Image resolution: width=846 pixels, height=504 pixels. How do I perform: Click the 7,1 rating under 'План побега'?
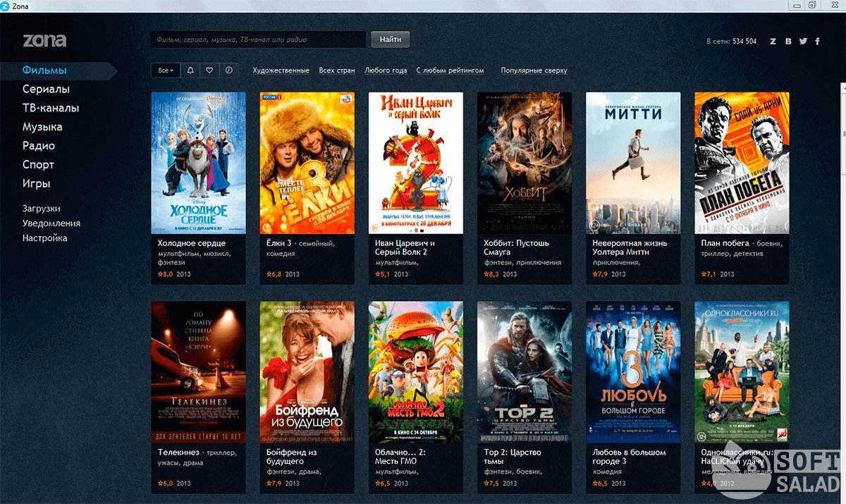pyautogui.click(x=709, y=274)
